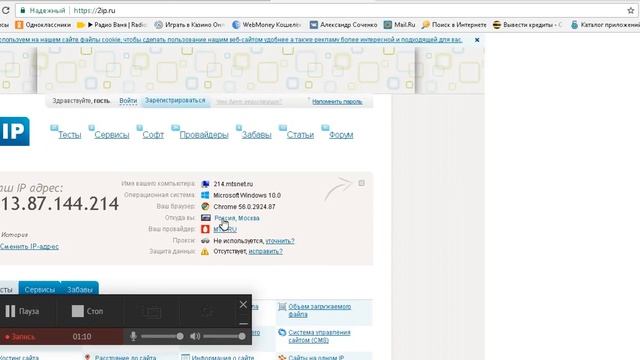Stop the recording with Стоп
This screenshot has height=360, width=640.
[87, 311]
